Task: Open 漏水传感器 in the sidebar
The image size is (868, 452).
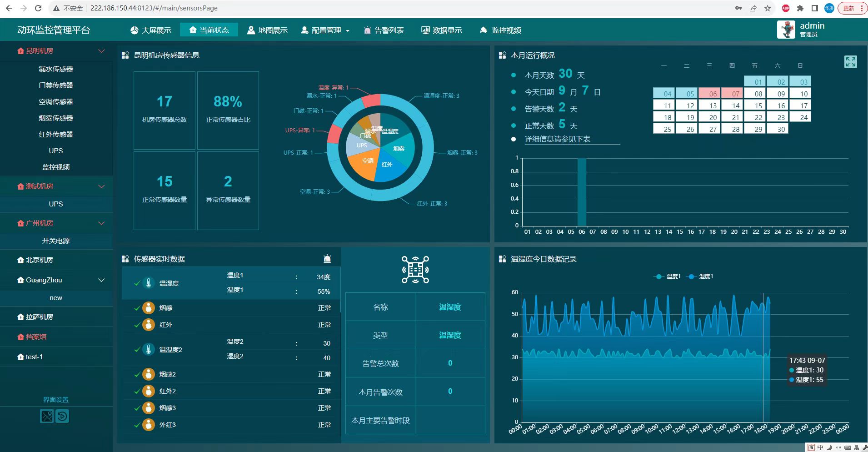Action: click(x=56, y=69)
